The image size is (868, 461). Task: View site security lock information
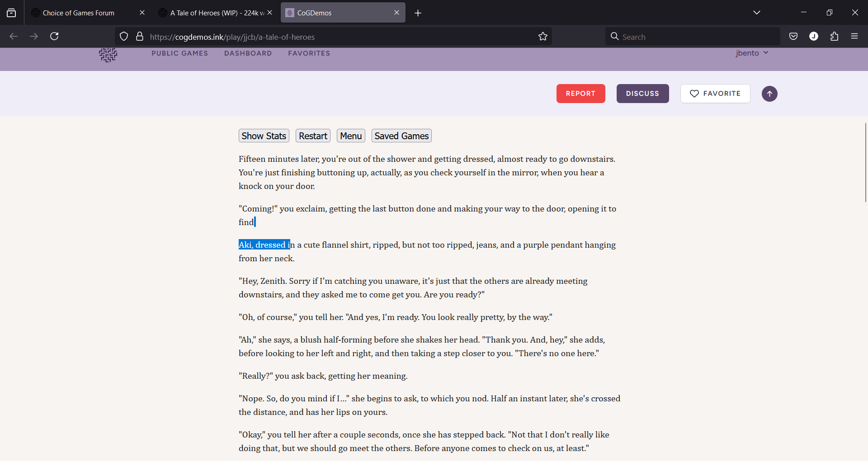coord(140,36)
